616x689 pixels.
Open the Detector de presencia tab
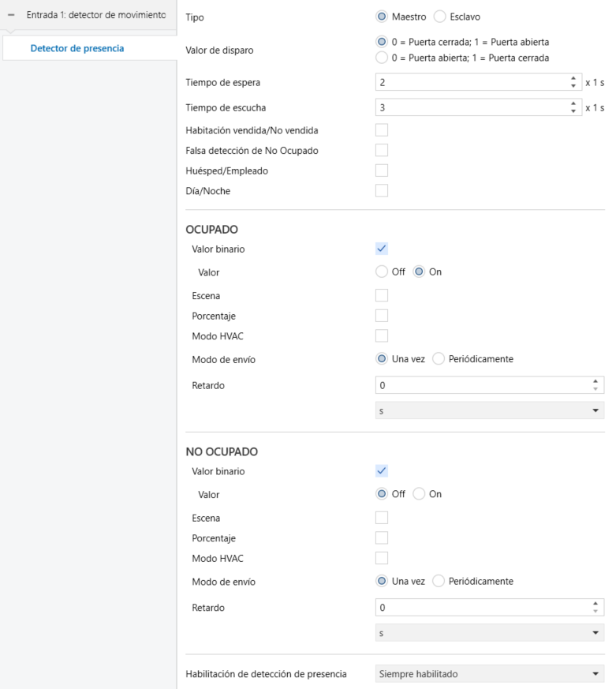tap(77, 48)
